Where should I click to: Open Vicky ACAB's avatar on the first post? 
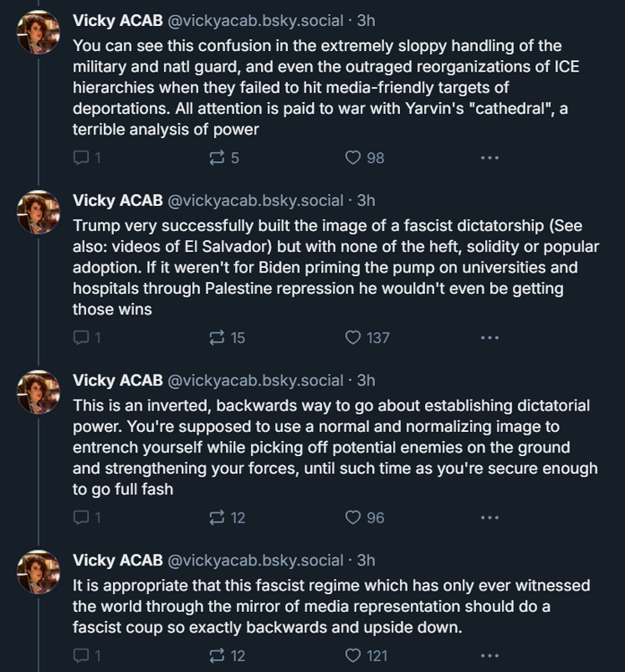click(39, 33)
